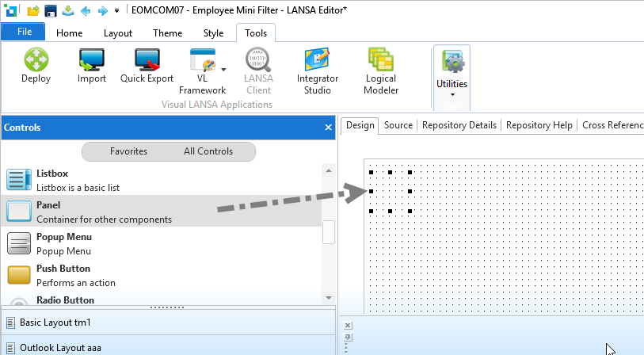Switch to the Theme ribbon tab

point(168,32)
